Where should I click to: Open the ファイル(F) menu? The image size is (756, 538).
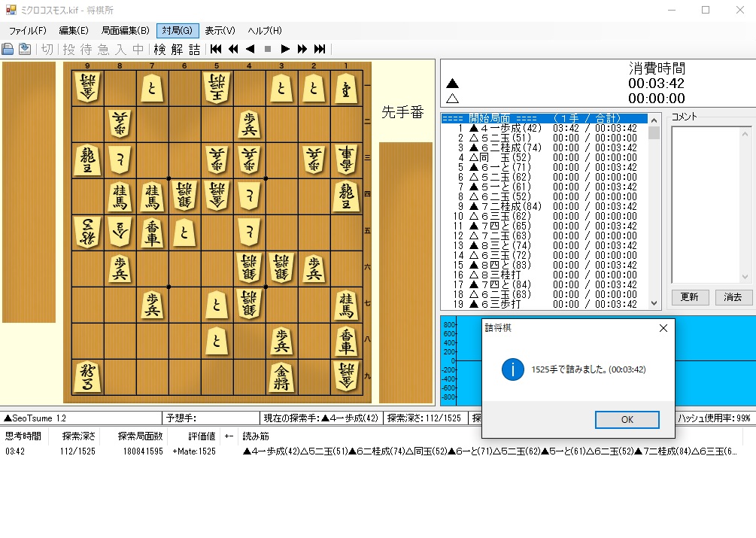point(27,31)
